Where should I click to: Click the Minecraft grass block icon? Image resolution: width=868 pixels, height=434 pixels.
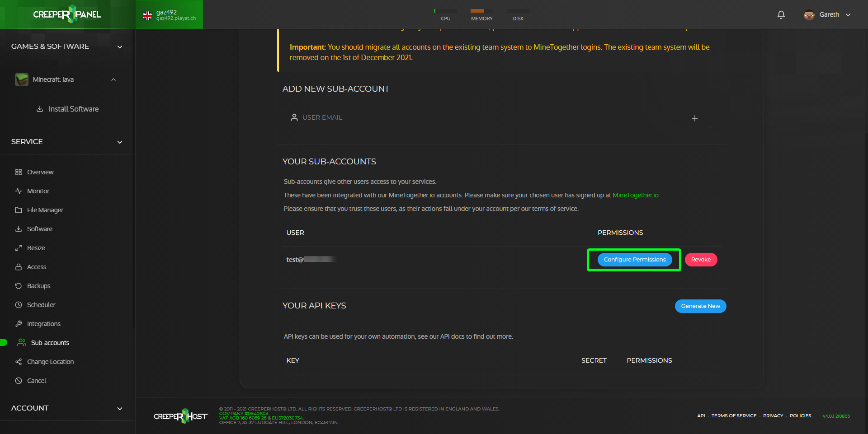[22, 79]
